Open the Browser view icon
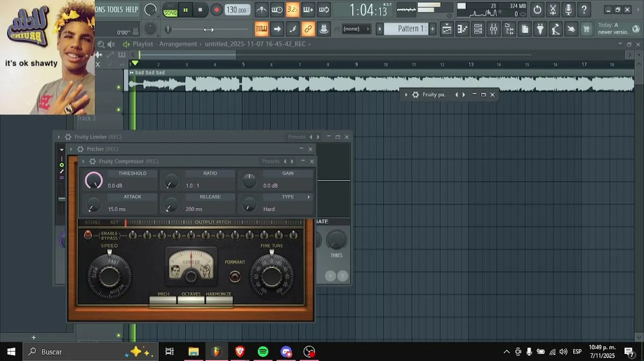The image size is (644, 361). pyautogui.click(x=509, y=29)
